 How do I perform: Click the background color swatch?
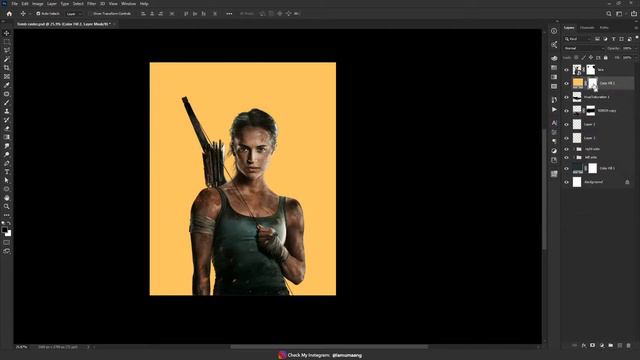coord(9,234)
